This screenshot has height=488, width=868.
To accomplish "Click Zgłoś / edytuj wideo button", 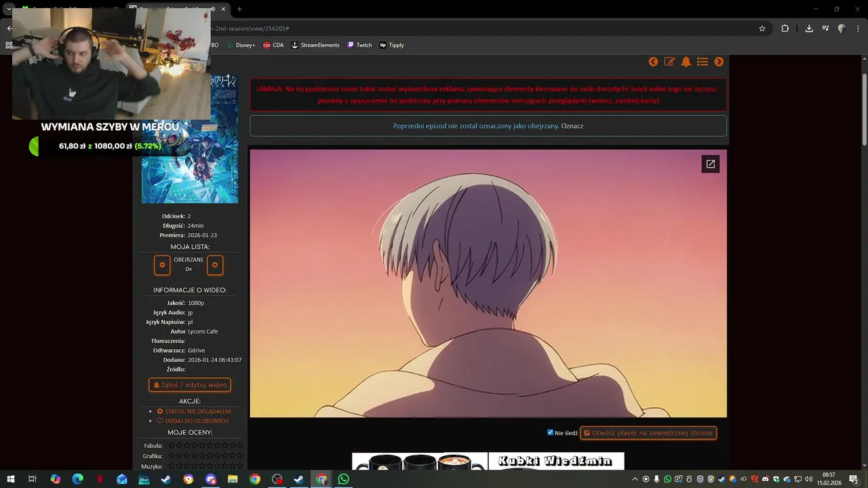I will [190, 385].
